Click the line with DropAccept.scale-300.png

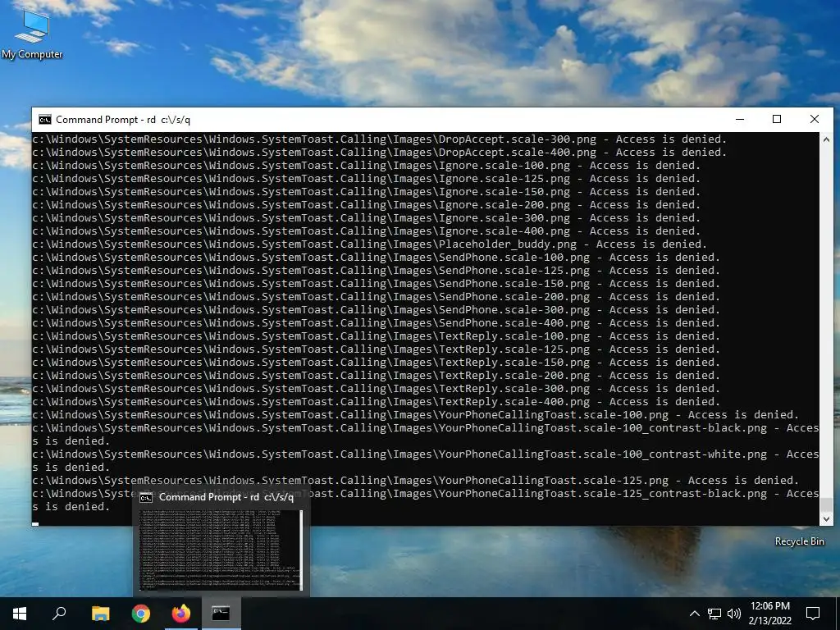click(x=379, y=139)
